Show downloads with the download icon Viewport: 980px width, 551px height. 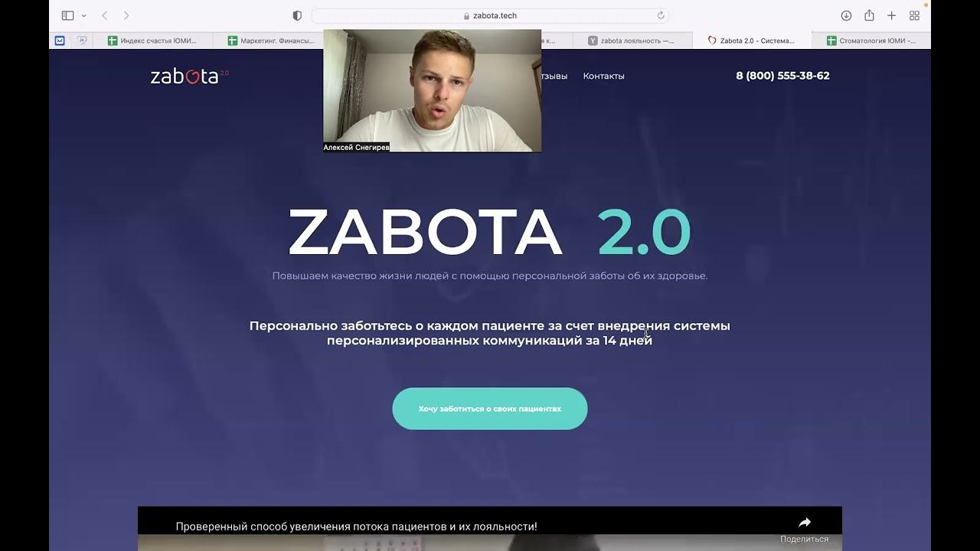pyautogui.click(x=846, y=15)
